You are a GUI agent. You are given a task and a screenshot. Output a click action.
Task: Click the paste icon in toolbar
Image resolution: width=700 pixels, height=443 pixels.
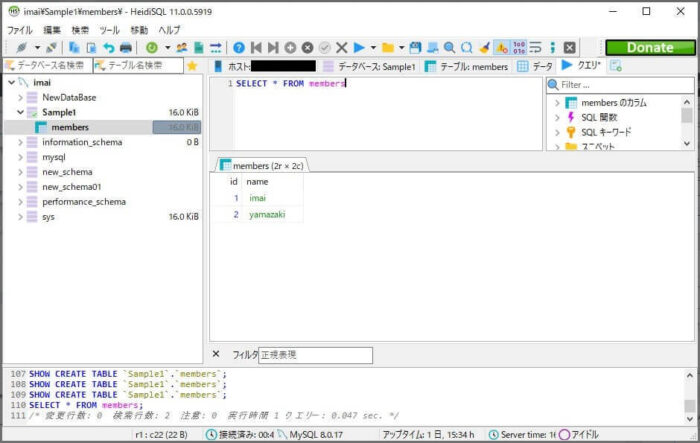point(92,48)
